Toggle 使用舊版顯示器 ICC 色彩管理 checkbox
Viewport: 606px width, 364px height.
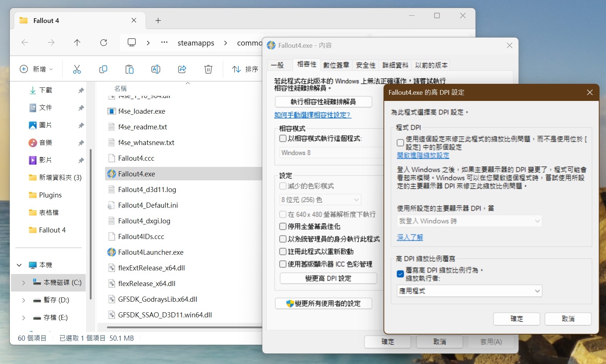pos(283,264)
